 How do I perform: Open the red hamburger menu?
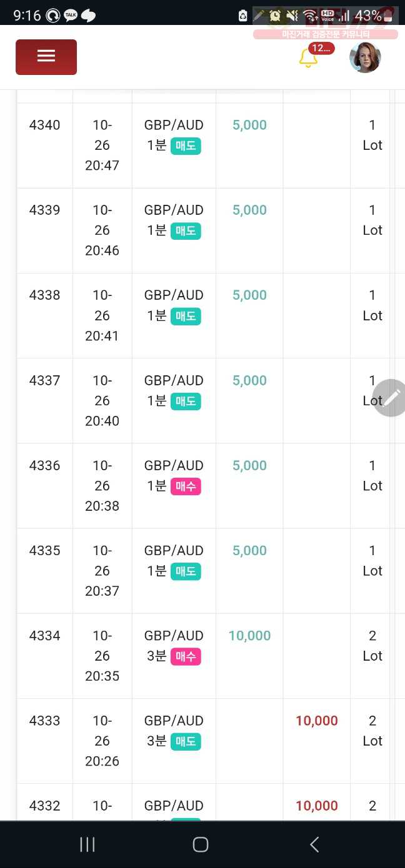click(46, 57)
